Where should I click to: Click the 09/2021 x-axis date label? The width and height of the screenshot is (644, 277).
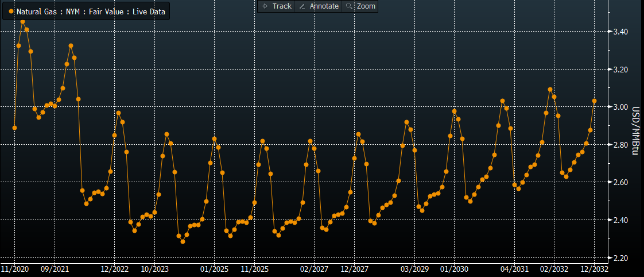[x=55, y=268]
